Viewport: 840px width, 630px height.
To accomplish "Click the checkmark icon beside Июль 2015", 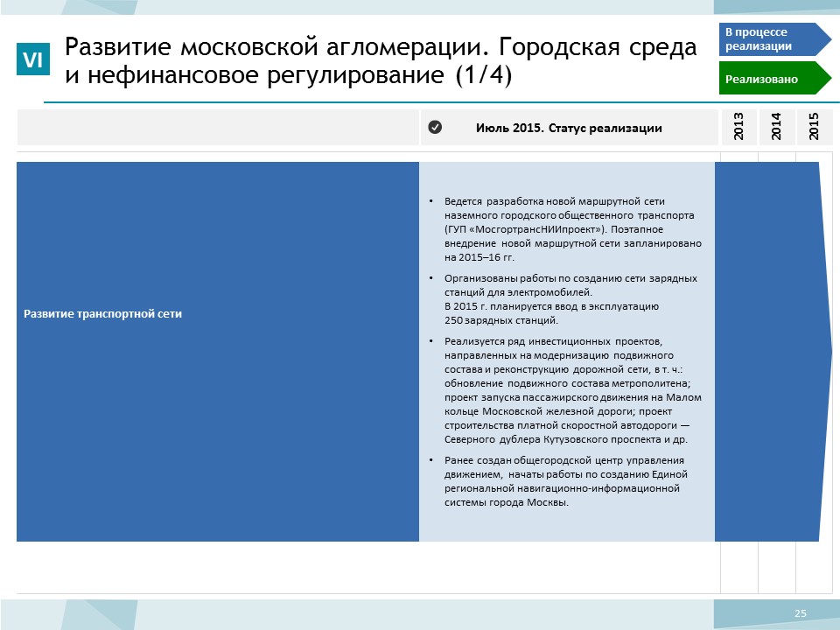I will coord(435,127).
